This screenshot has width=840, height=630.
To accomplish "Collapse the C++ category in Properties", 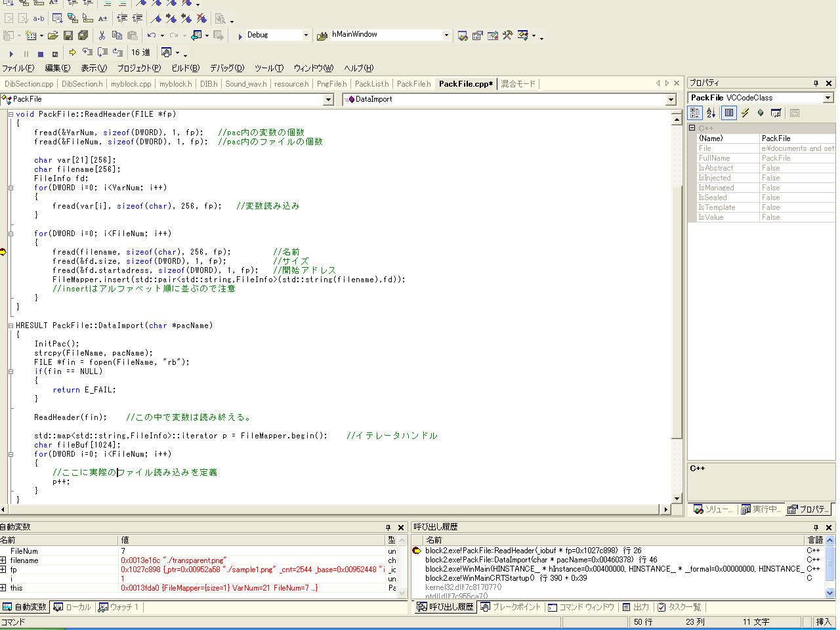I will 692,128.
